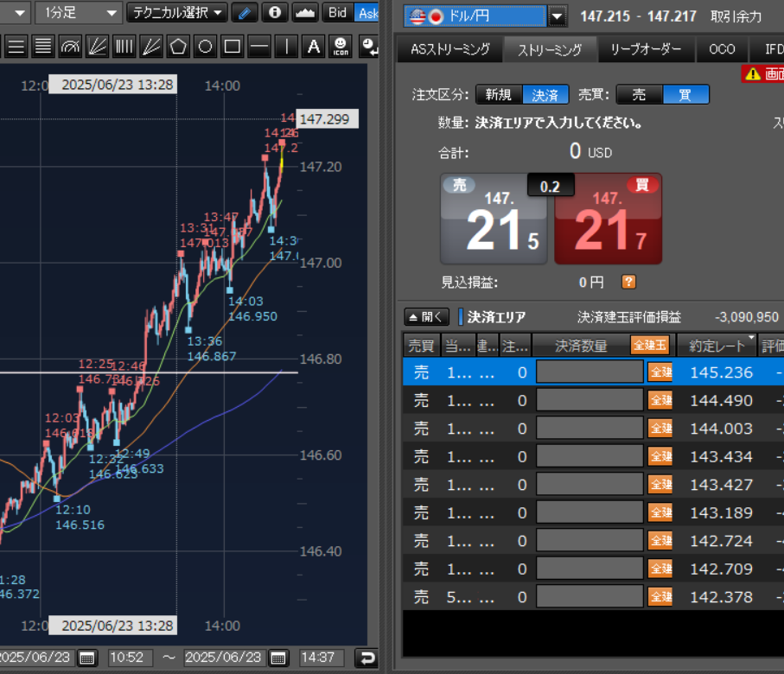Screen dimensions: 784x674
Task: Open the end date calendar picker
Action: tap(278, 658)
